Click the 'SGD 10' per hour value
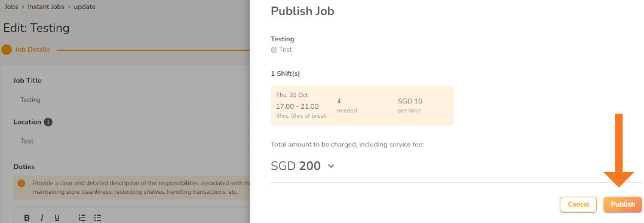 [410, 101]
